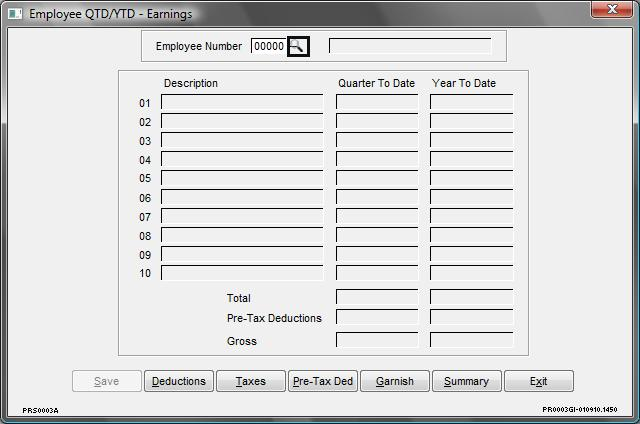Click Quarter To Date field line 05
The width and height of the screenshot is (640, 424).
(377, 178)
